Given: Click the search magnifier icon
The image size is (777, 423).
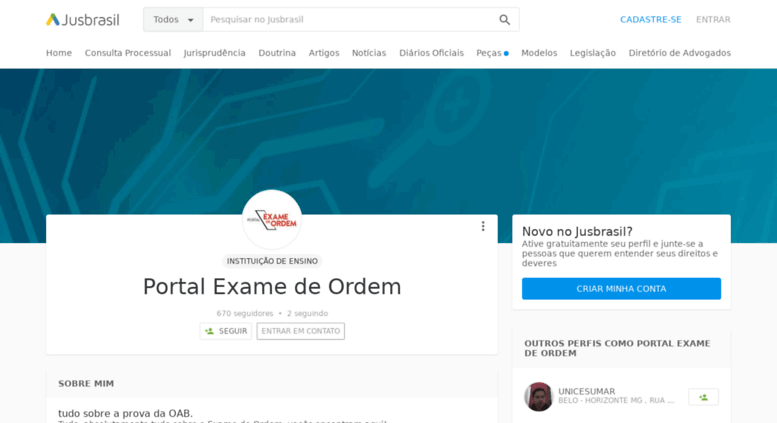Looking at the screenshot, I should [x=504, y=20].
